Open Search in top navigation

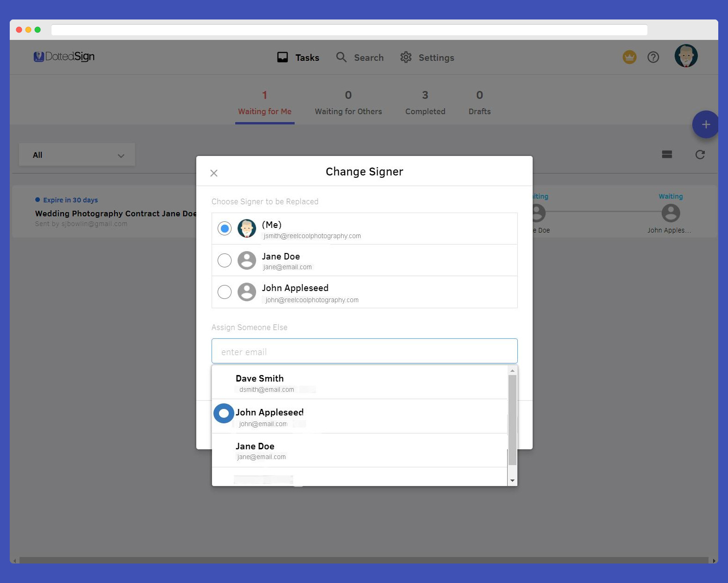[x=360, y=58]
